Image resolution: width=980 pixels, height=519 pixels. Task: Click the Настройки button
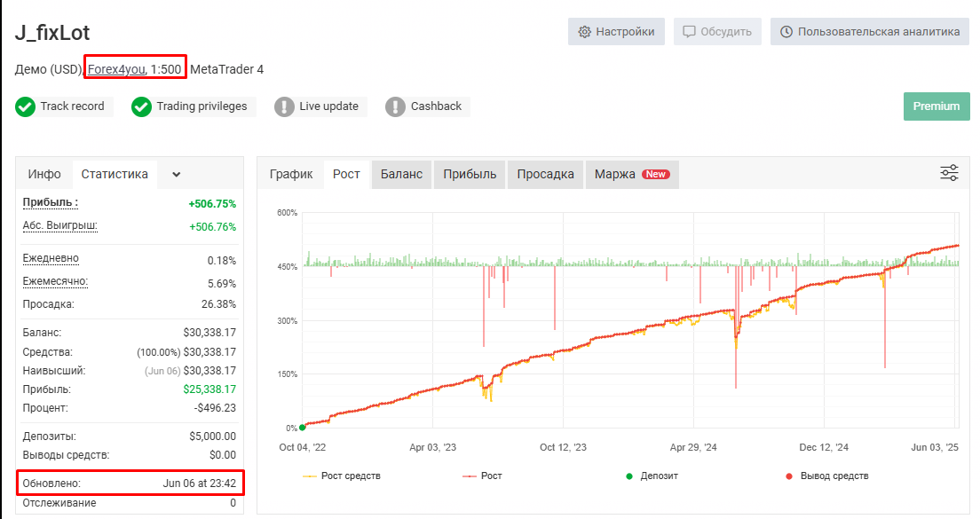616,32
